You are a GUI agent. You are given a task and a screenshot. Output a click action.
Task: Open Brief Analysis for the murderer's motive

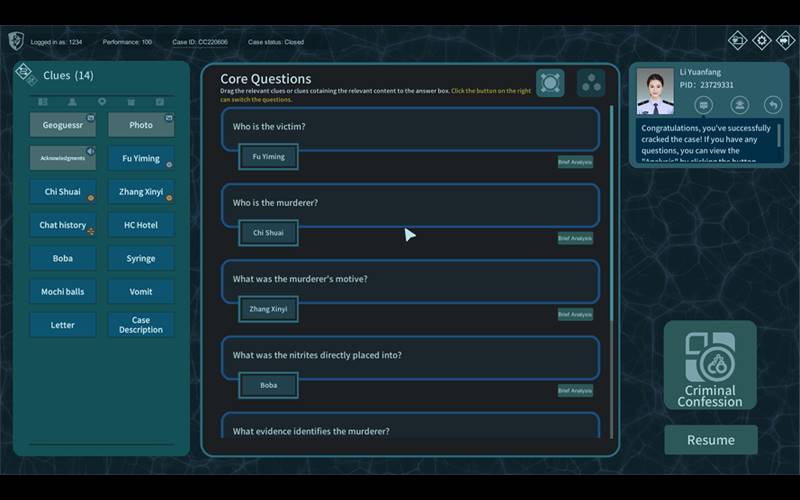[x=575, y=314]
